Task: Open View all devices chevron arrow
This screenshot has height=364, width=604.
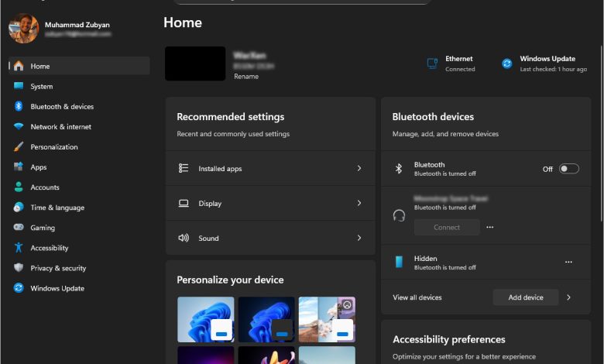Action: tap(568, 297)
